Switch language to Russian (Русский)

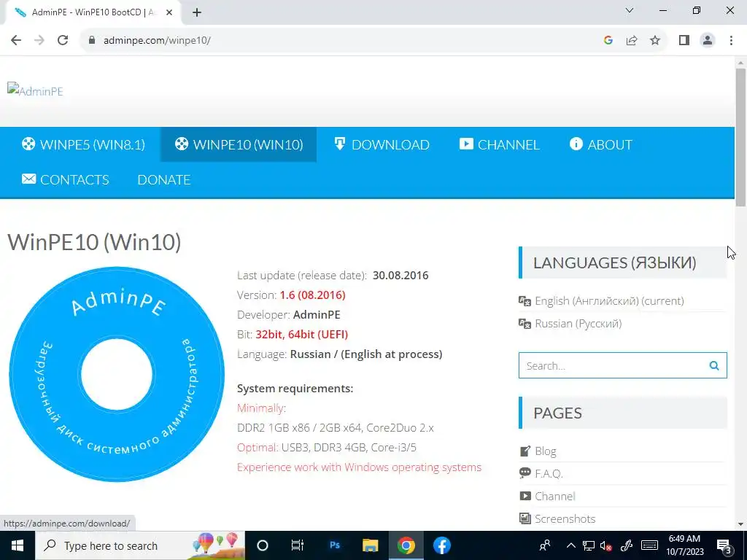pos(578,324)
